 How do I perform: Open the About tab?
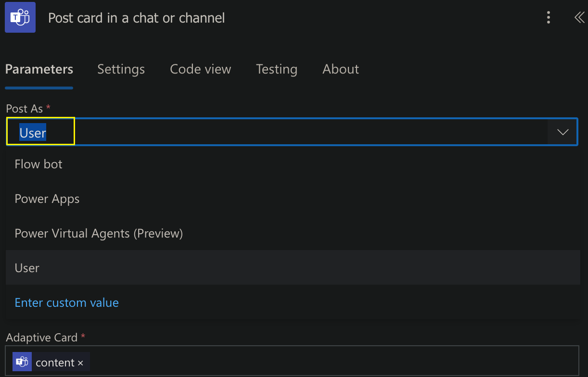tap(341, 69)
